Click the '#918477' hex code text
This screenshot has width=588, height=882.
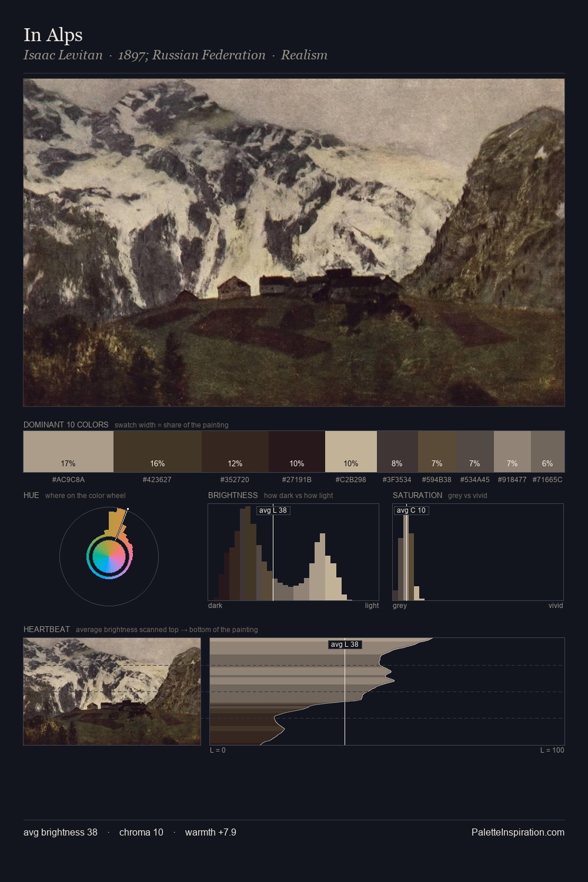[x=512, y=480]
